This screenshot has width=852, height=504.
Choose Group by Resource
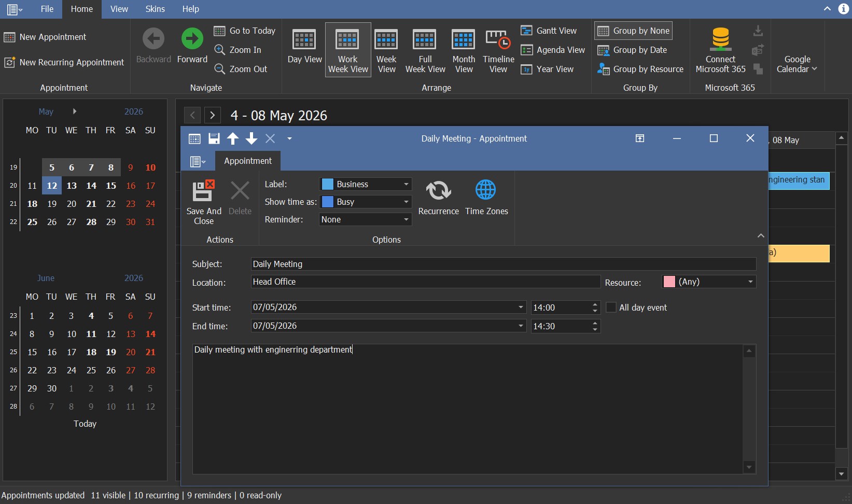[x=640, y=69]
